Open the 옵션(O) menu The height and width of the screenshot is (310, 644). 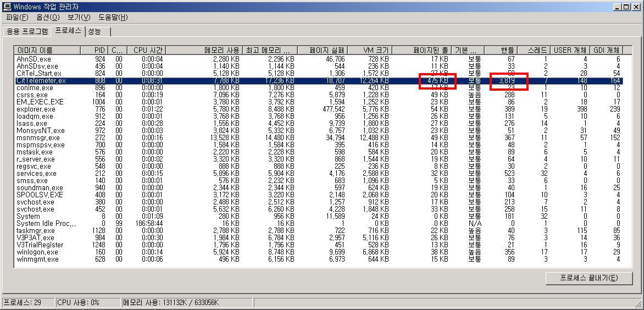click(47, 17)
